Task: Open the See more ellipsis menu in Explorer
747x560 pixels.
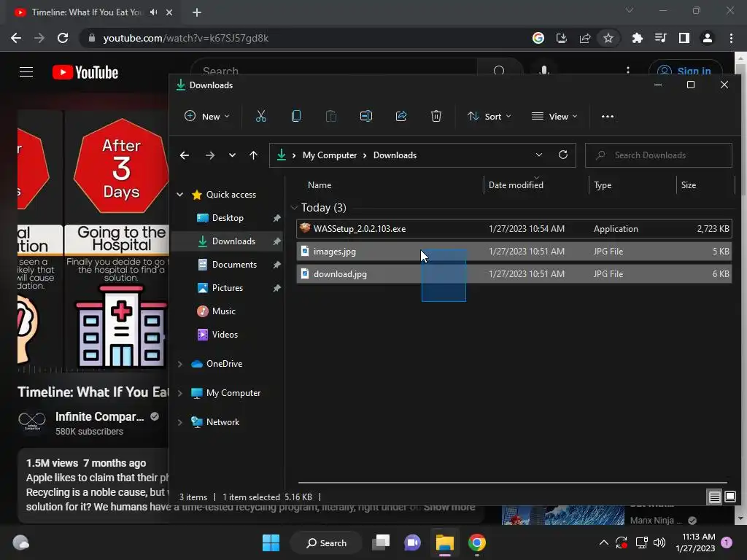Action: tap(608, 117)
